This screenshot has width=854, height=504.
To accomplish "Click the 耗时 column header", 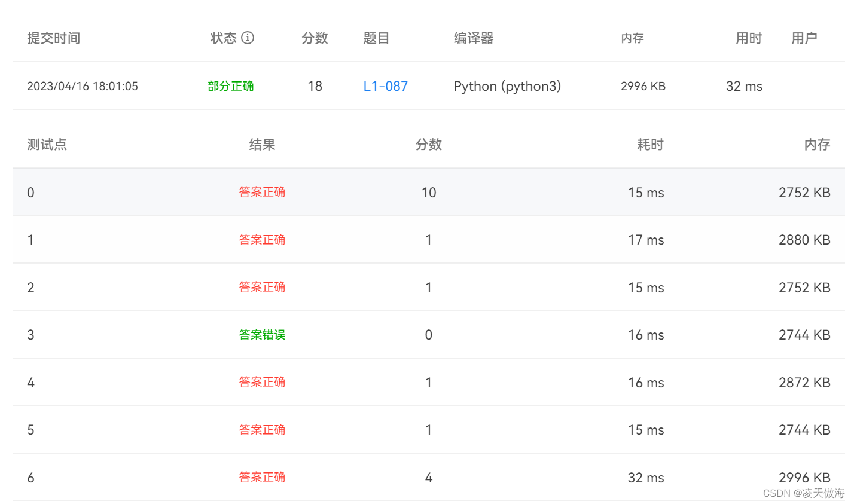I will point(650,144).
